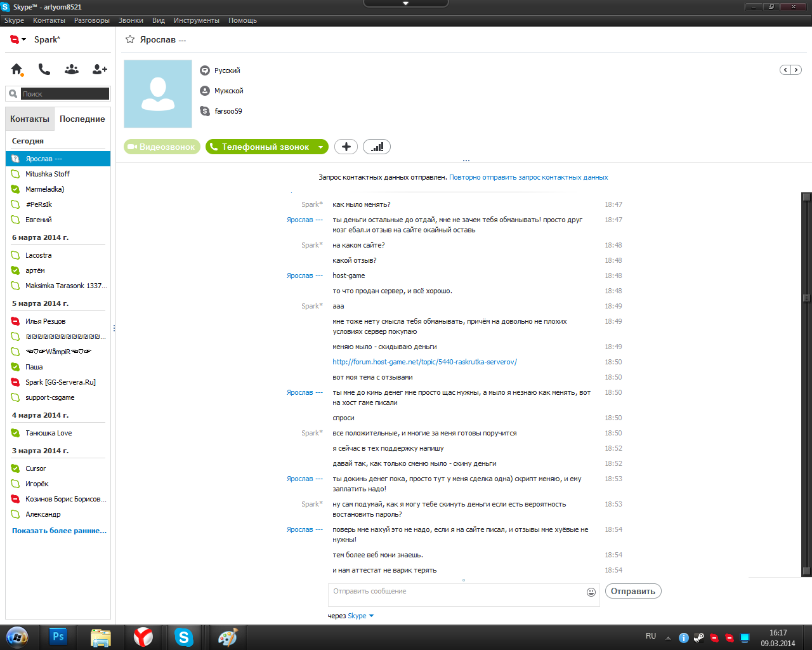Click the search contacts field
The width and height of the screenshot is (812, 650).
[x=65, y=94]
